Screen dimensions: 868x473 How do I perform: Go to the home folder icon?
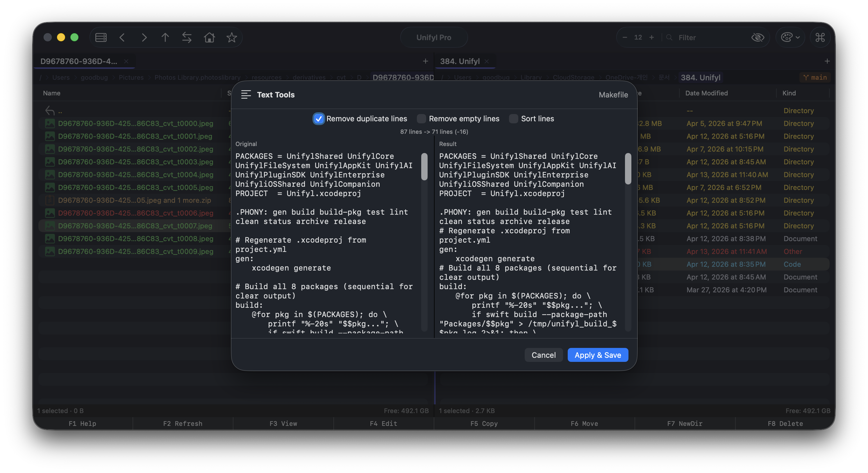pos(209,38)
